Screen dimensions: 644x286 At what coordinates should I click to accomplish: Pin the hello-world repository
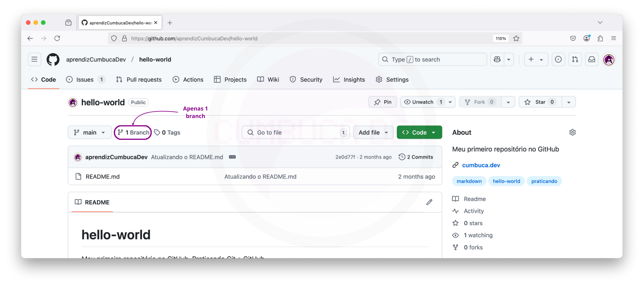pyautogui.click(x=382, y=102)
